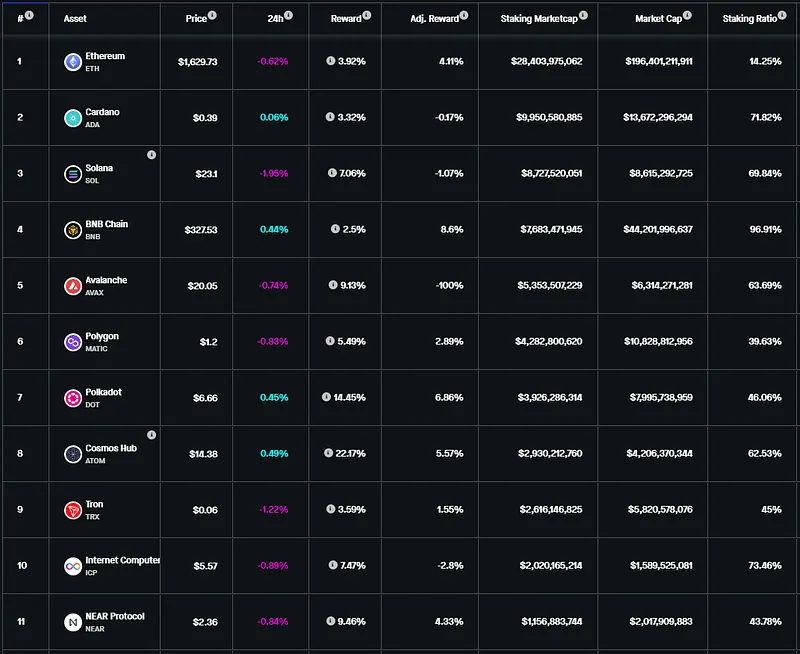
Task: Click the Tron TRX logo icon
Action: point(73,510)
